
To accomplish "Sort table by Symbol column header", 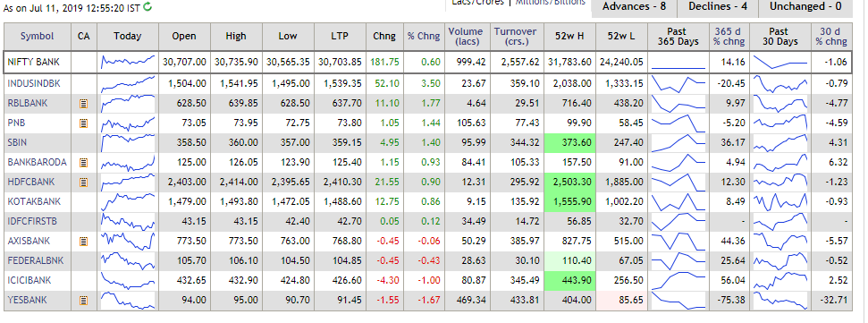I will 38,36.
